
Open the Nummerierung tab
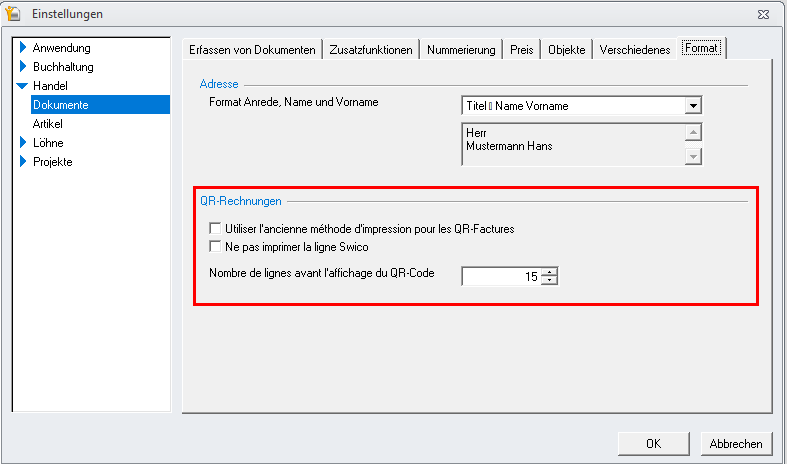tap(461, 50)
